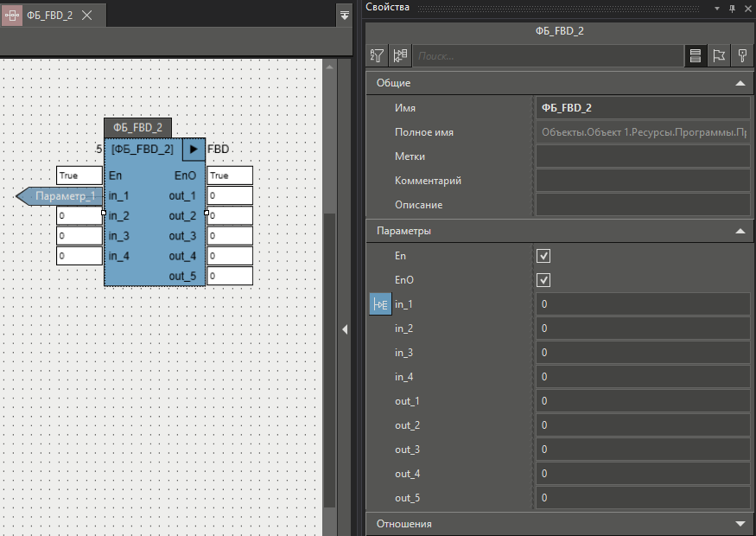Edit the in_3 value in the properties panel
The height and width of the screenshot is (536, 756).
643,353
